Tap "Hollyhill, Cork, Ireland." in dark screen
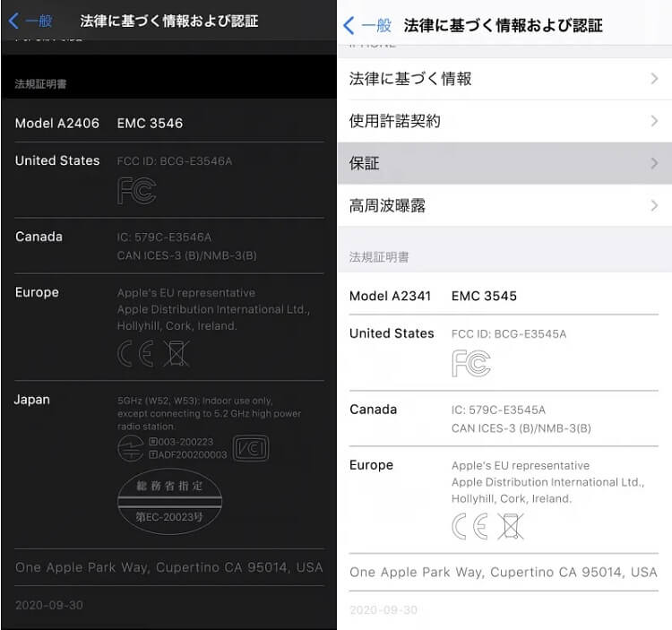This screenshot has height=630, width=672. point(177,325)
